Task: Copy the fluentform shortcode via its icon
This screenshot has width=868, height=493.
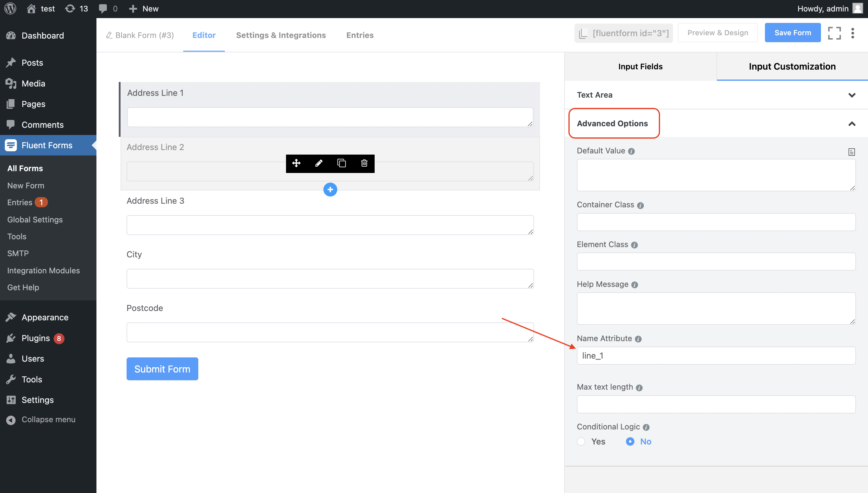Action: [583, 33]
